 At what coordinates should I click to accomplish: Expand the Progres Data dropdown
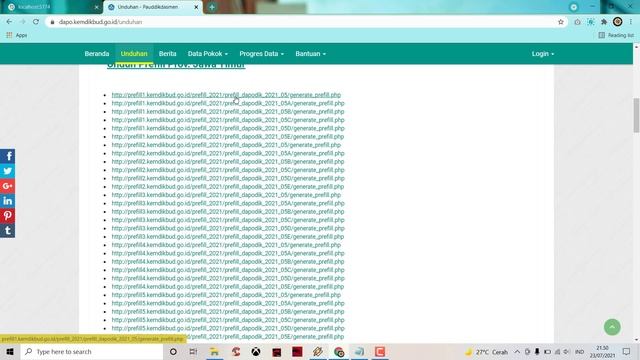click(x=261, y=54)
